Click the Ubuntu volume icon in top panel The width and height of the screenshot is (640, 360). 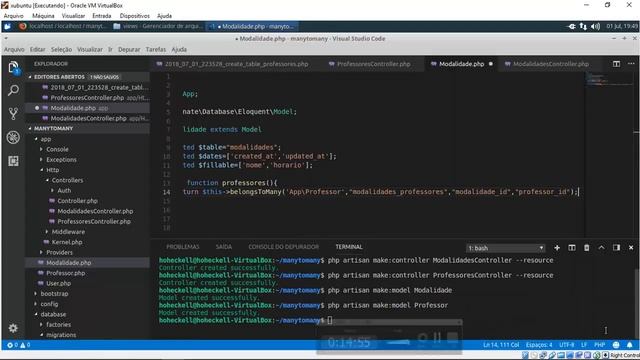[x=595, y=26]
